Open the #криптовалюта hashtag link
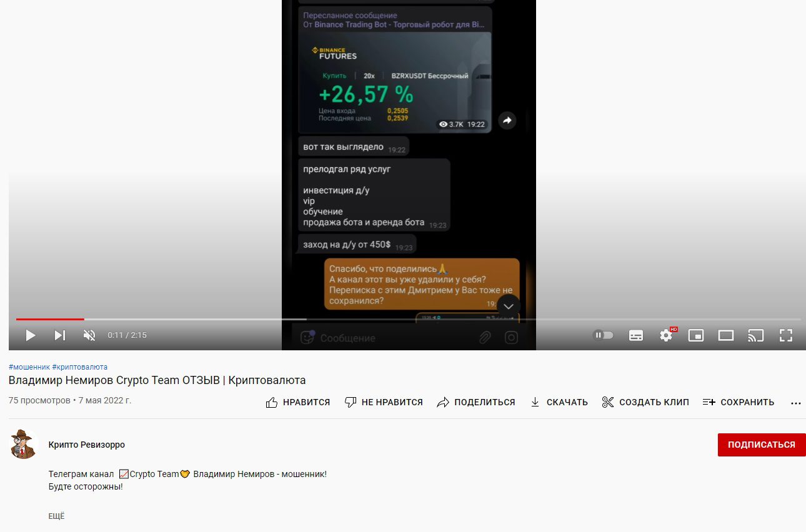 coord(80,367)
